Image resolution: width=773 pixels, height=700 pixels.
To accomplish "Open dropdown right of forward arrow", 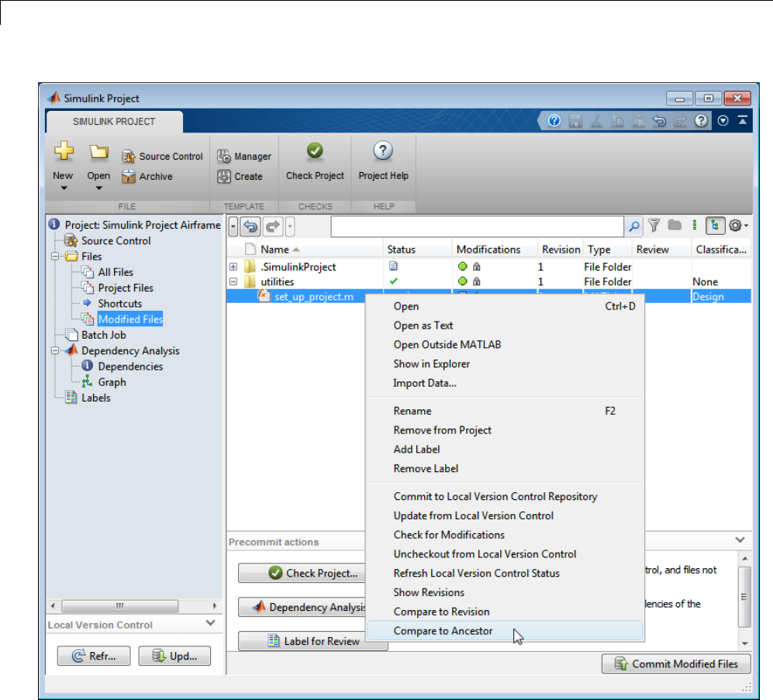I will pos(290,227).
